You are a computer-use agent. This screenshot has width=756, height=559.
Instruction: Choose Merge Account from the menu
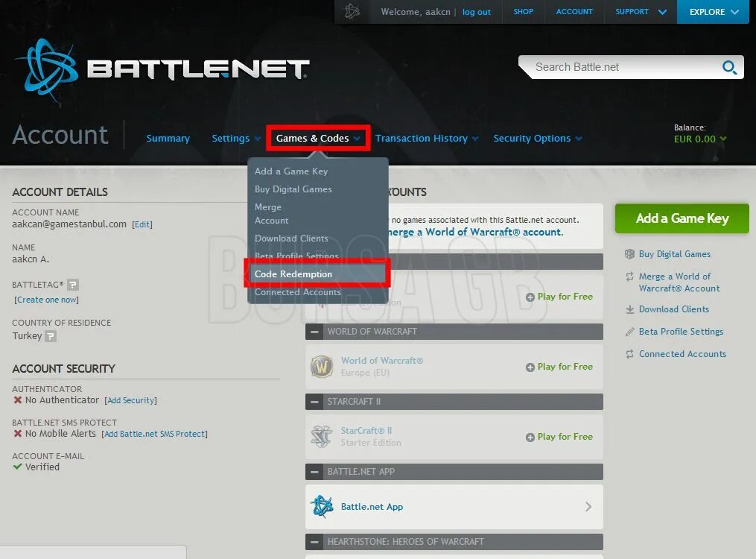(271, 214)
